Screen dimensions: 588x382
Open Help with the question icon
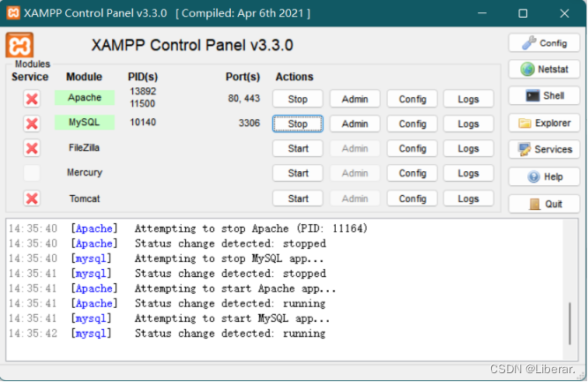544,176
